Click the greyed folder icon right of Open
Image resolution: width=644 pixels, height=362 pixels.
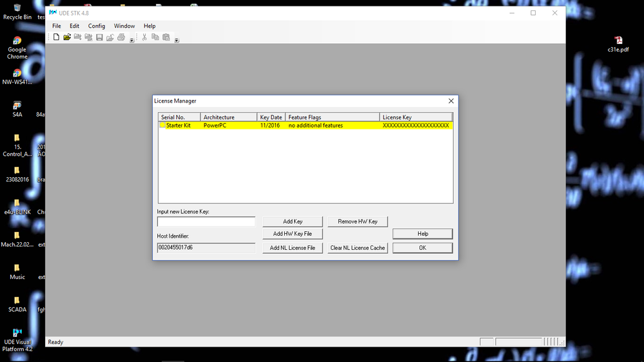point(77,37)
